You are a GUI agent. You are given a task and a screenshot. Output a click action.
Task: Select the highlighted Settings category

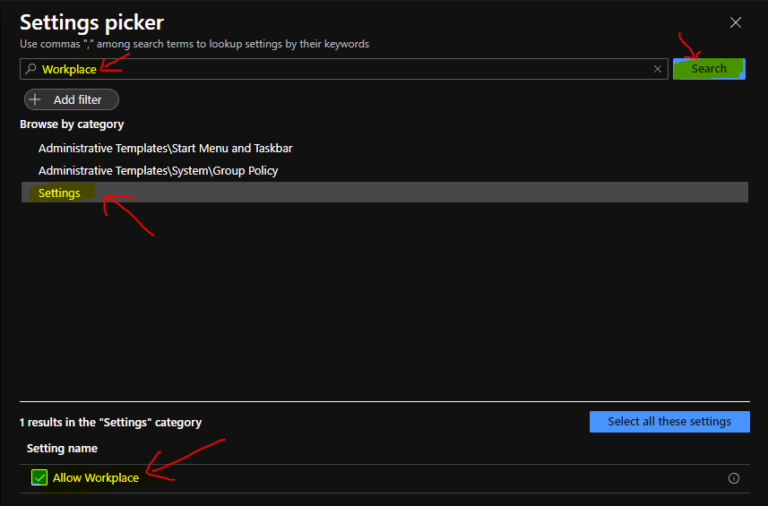tap(59, 193)
